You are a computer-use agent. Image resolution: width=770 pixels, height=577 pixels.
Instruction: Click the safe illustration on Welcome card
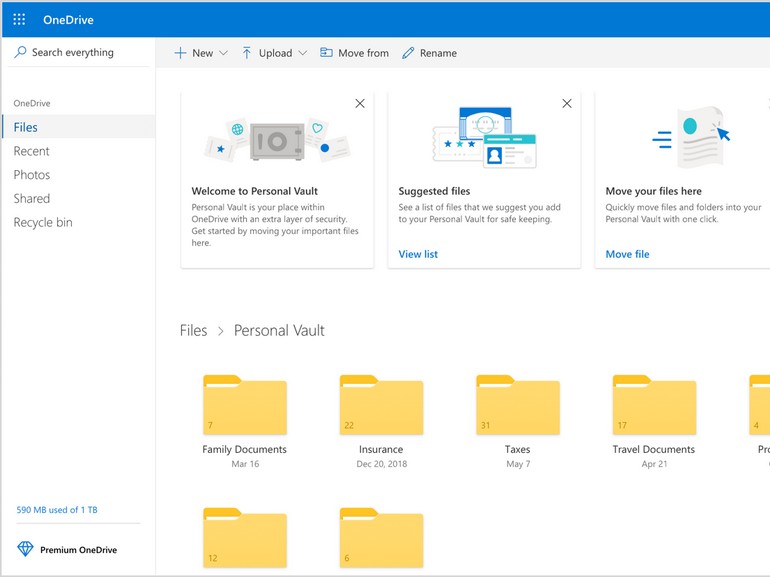tap(277, 140)
